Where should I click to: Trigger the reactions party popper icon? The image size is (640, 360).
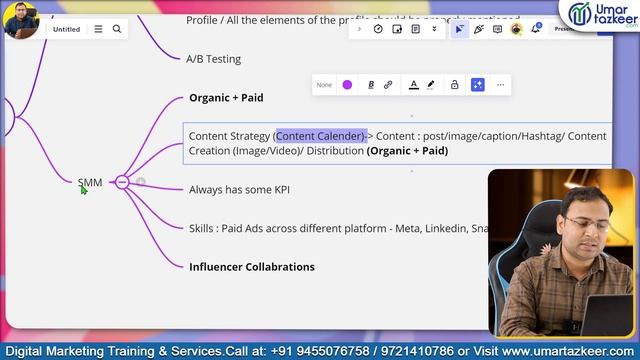[478, 29]
